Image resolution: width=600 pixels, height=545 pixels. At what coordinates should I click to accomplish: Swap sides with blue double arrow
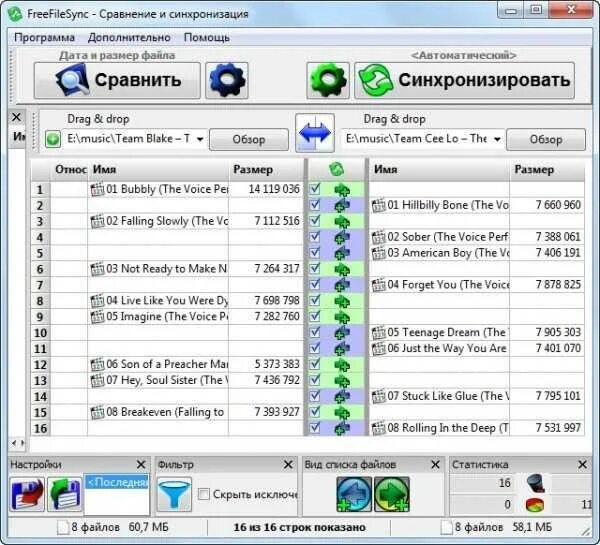click(x=315, y=133)
